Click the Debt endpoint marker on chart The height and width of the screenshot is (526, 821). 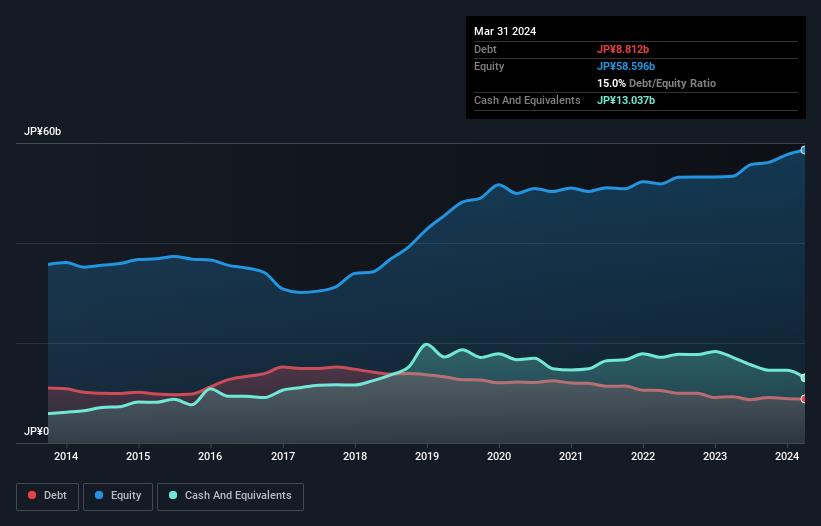[x=804, y=399]
